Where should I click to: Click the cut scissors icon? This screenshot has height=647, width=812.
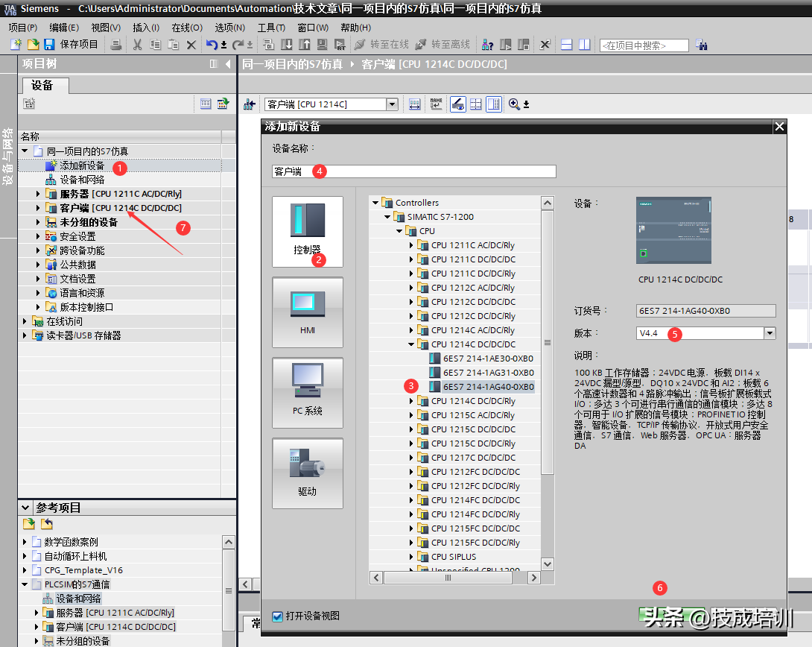[x=137, y=45]
